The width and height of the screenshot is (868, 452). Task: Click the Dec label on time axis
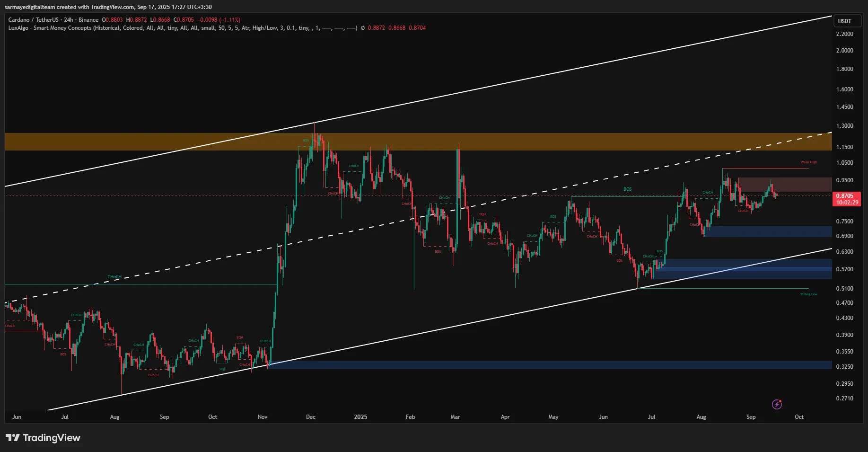[311, 417]
